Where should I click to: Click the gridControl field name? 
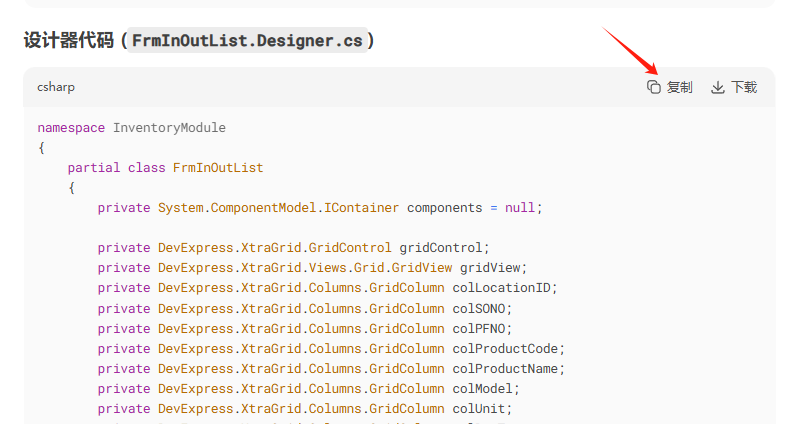pyautogui.click(x=443, y=248)
